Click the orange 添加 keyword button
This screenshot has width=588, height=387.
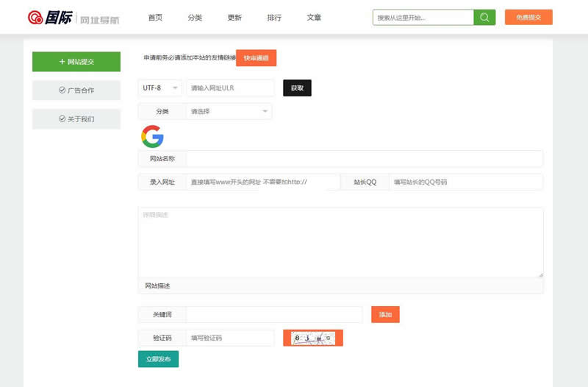[x=385, y=315]
